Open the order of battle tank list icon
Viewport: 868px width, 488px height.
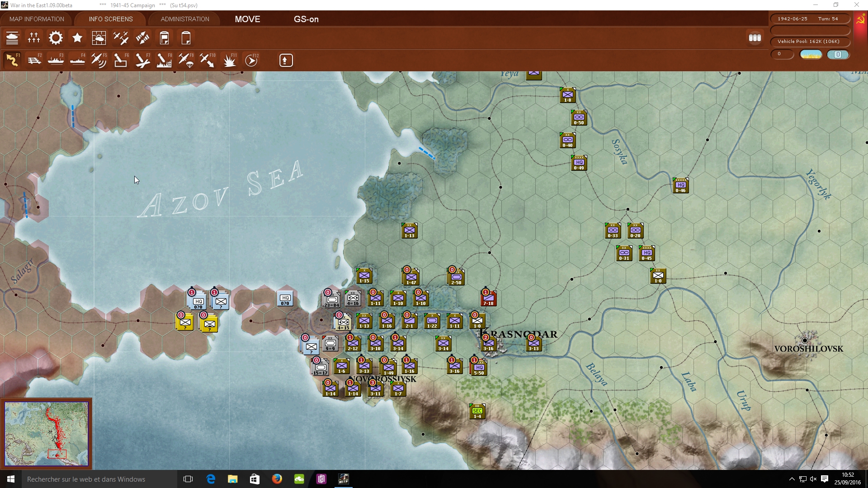coord(12,38)
